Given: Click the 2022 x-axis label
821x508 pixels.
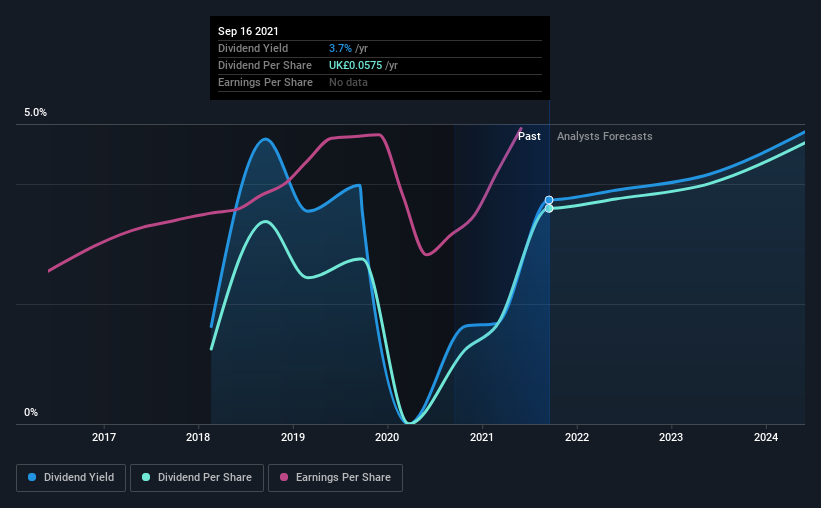Looking at the screenshot, I should 576,437.
